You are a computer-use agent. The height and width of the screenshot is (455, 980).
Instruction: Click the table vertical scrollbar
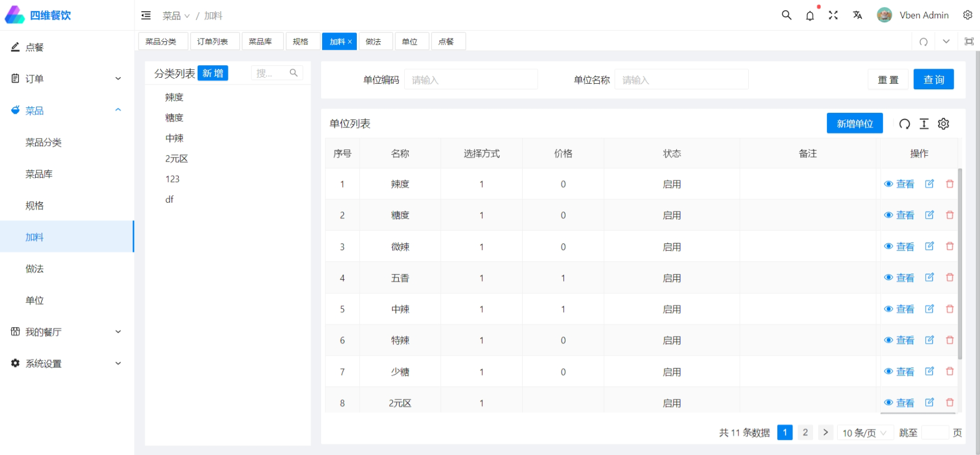click(960, 264)
